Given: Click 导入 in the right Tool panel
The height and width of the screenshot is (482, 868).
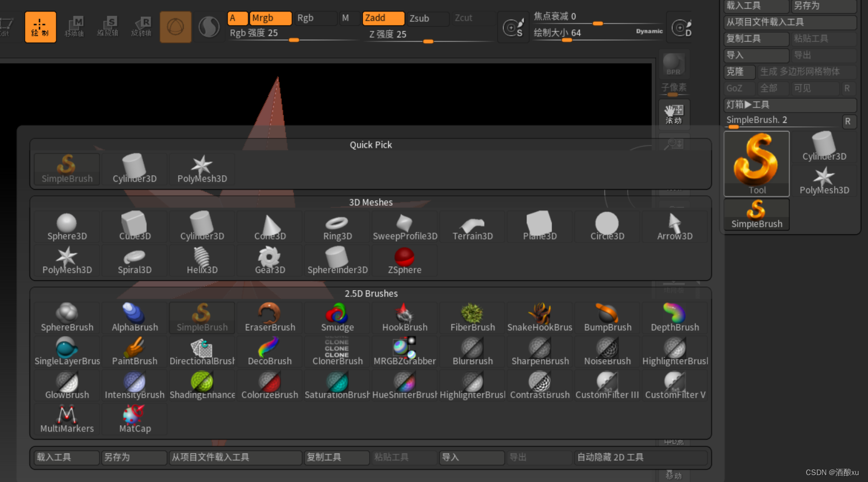Looking at the screenshot, I should 756,56.
